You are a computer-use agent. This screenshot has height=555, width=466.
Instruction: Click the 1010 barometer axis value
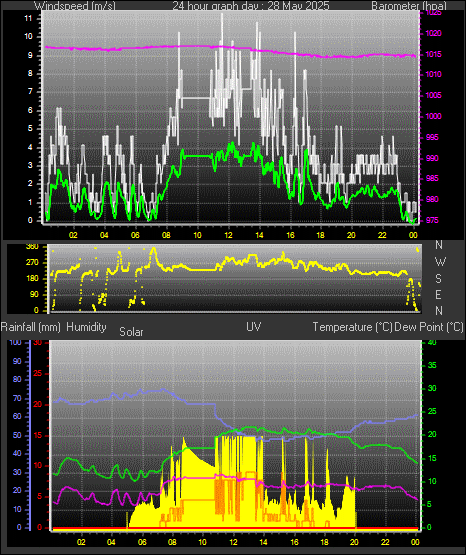point(433,74)
